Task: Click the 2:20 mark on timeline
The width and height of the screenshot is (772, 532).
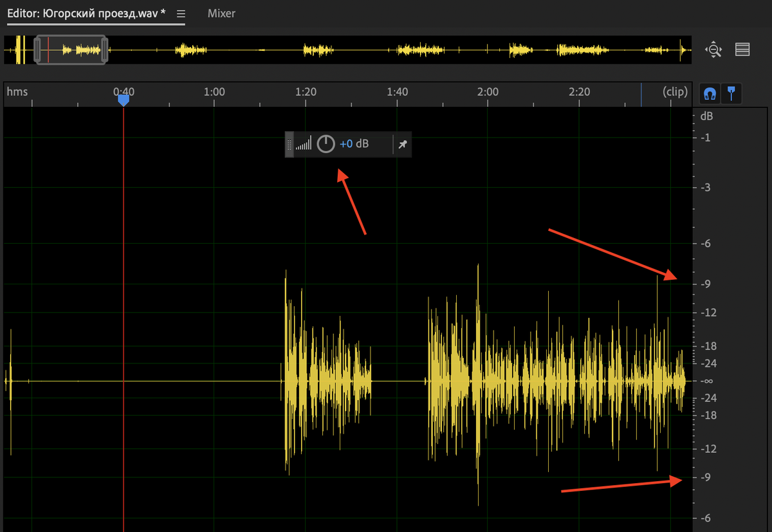Action: 580,92
